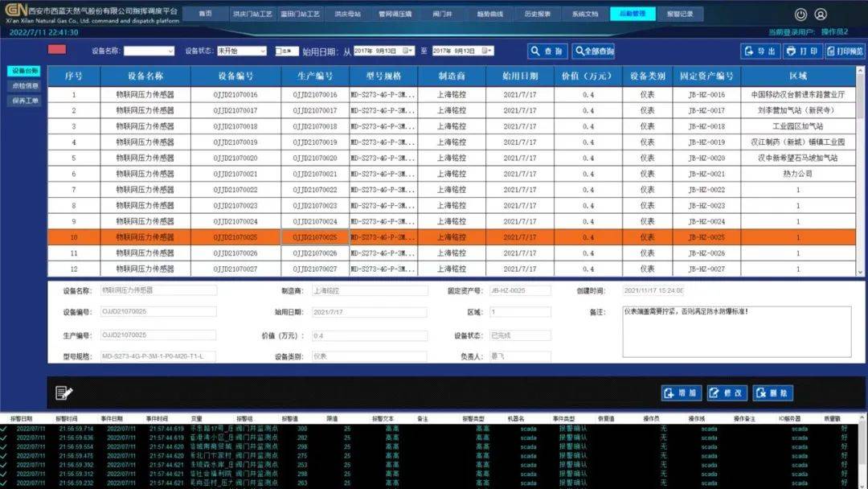Open the 设备名称 name dropdown
This screenshot has width=868, height=489.
169,51
